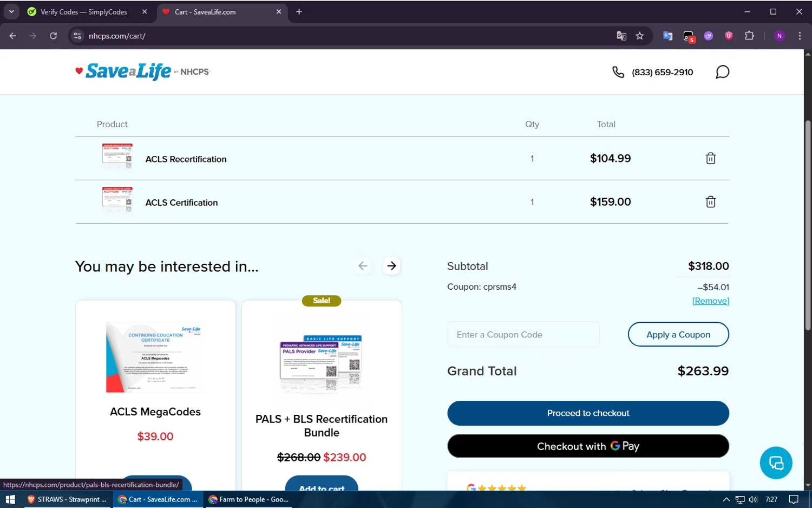Go to SaveaLife NHCPS logo homepage
The width and height of the screenshot is (812, 508).
(x=142, y=71)
